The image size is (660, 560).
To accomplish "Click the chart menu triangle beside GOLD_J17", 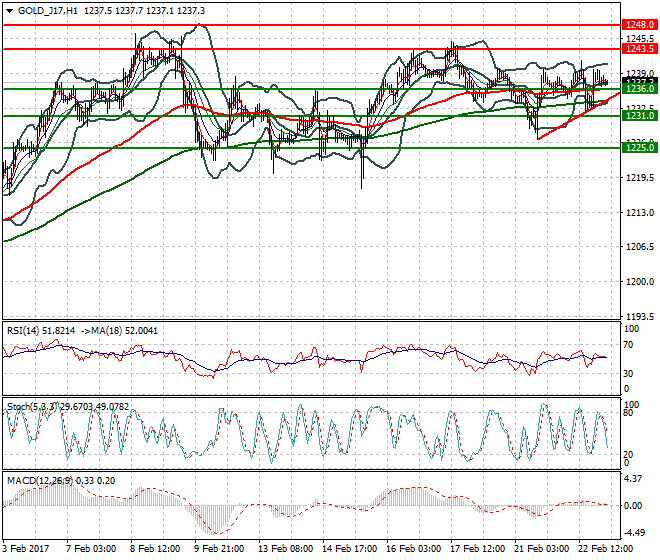I will click(x=10, y=11).
